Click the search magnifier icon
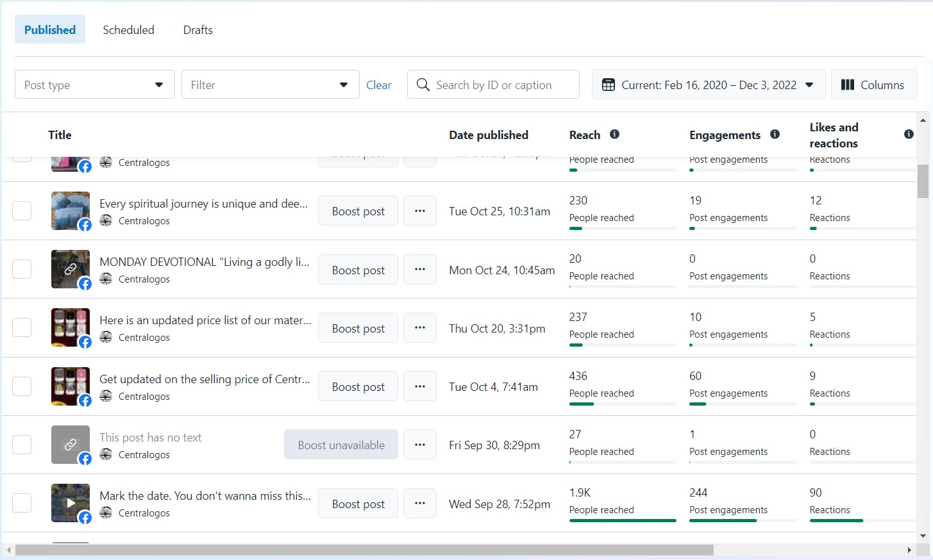This screenshot has width=933, height=560. tap(423, 85)
